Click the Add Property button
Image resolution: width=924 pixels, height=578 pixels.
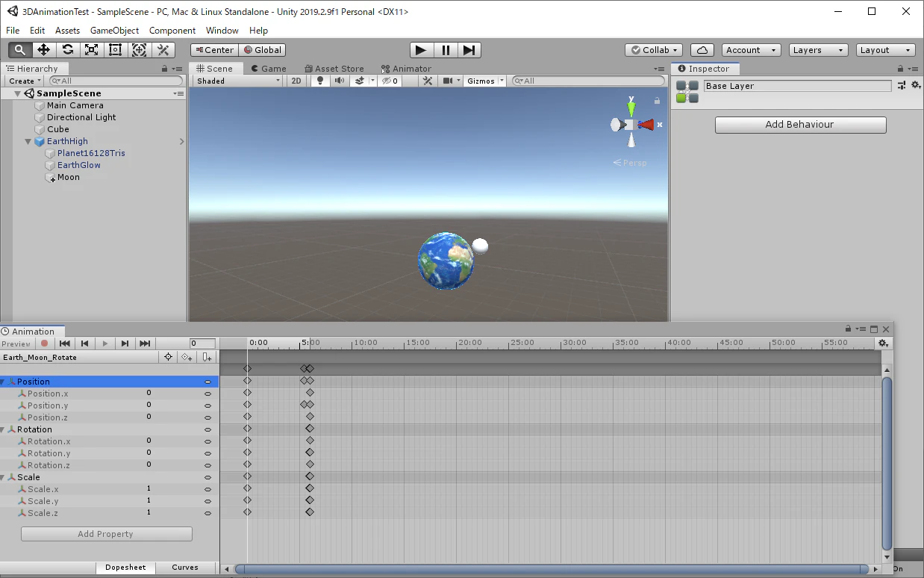pos(106,534)
